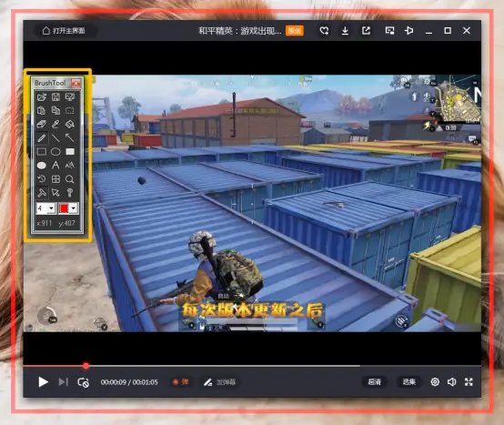
Task: Select the paint bucket fill tool
Action: pyautogui.click(x=70, y=124)
